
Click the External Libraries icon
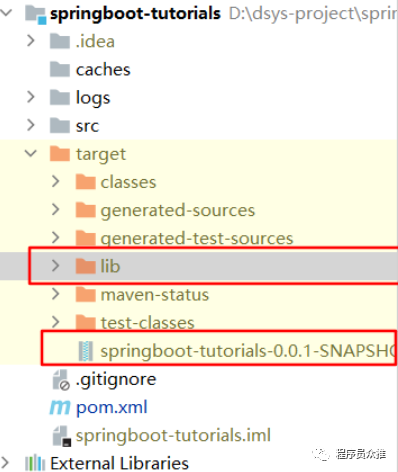[35, 463]
